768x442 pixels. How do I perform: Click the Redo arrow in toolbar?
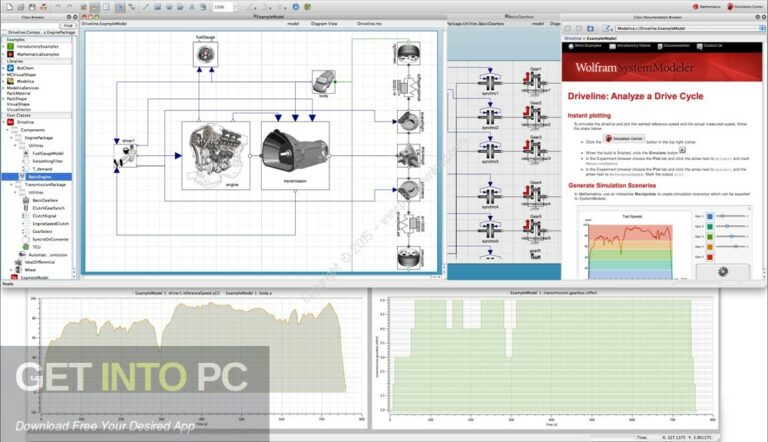[x=70, y=7]
